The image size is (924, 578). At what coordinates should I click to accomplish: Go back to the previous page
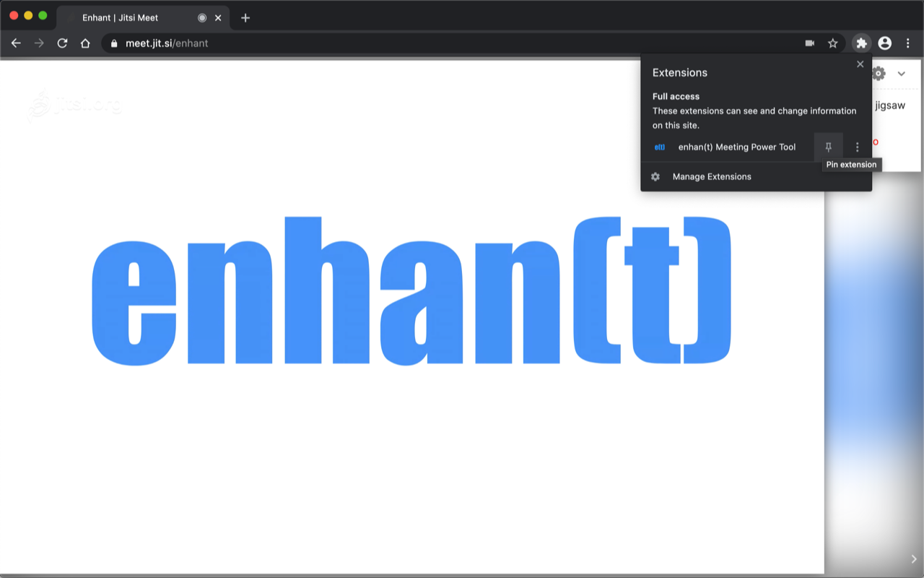16,43
